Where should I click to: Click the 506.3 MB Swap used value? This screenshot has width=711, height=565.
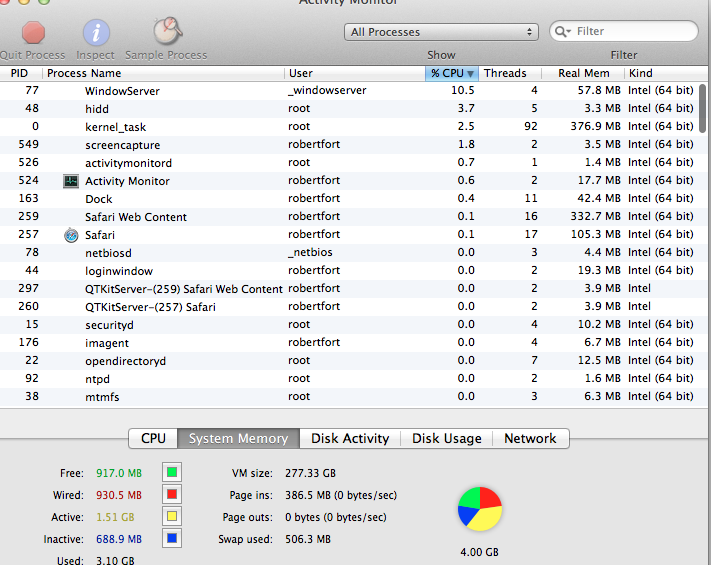pos(308,539)
